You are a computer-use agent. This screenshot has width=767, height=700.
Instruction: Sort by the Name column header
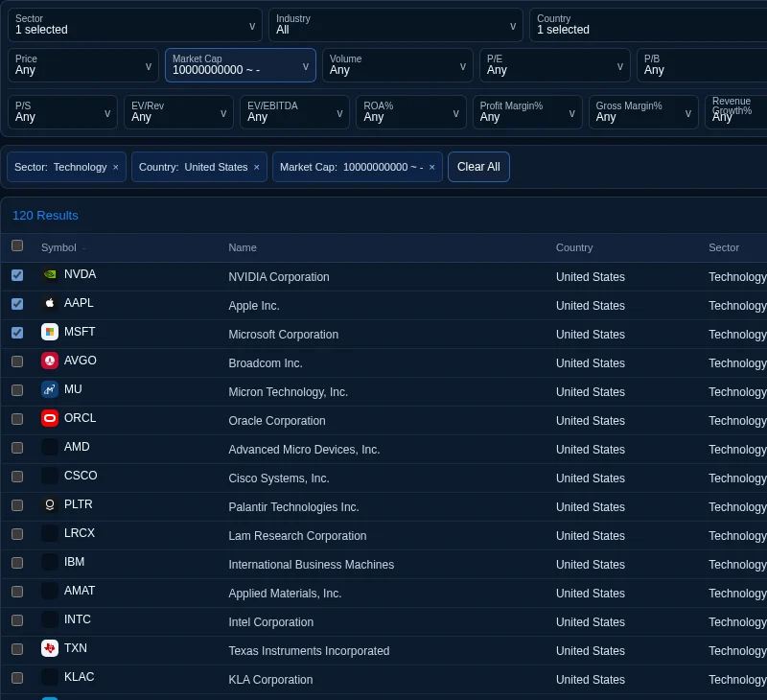tap(243, 247)
